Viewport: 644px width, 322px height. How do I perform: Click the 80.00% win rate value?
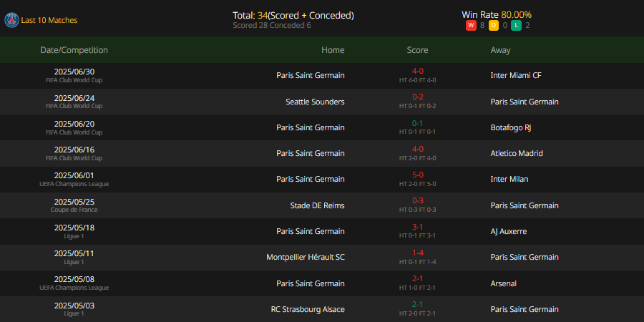[x=516, y=15]
